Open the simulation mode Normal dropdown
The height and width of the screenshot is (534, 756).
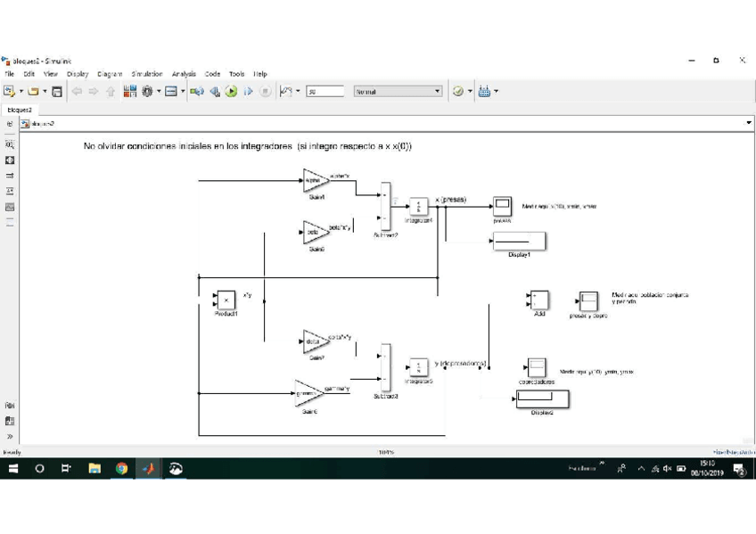click(x=398, y=91)
